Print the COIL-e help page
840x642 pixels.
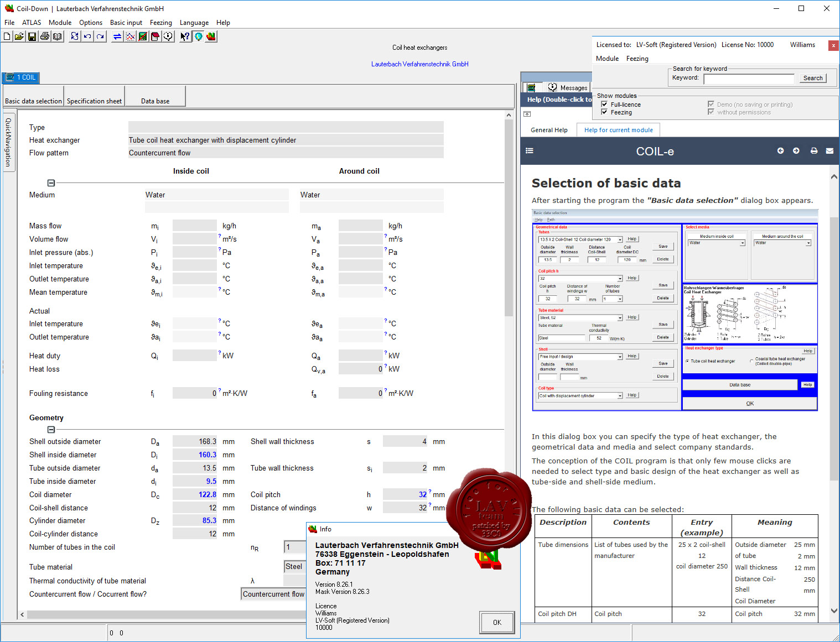pyautogui.click(x=814, y=150)
